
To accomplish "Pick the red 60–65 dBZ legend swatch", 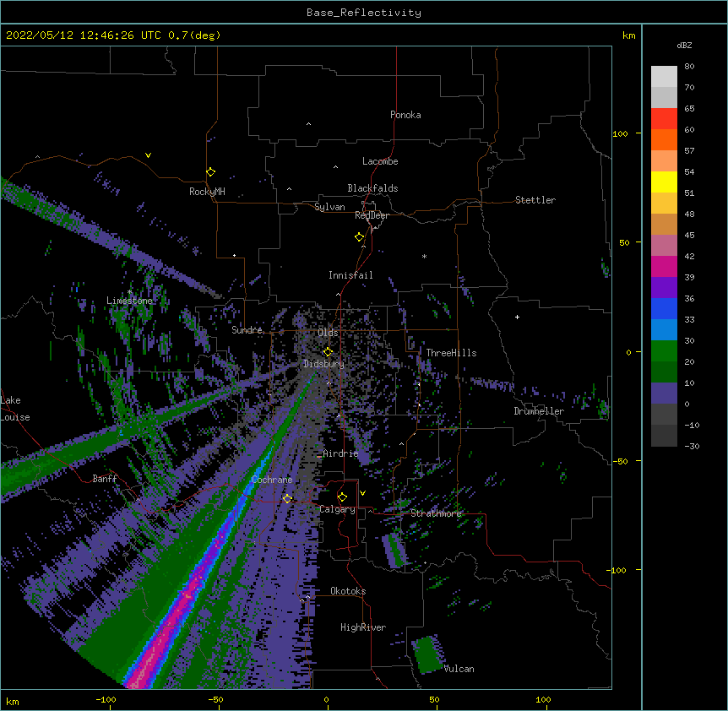I will click(664, 118).
